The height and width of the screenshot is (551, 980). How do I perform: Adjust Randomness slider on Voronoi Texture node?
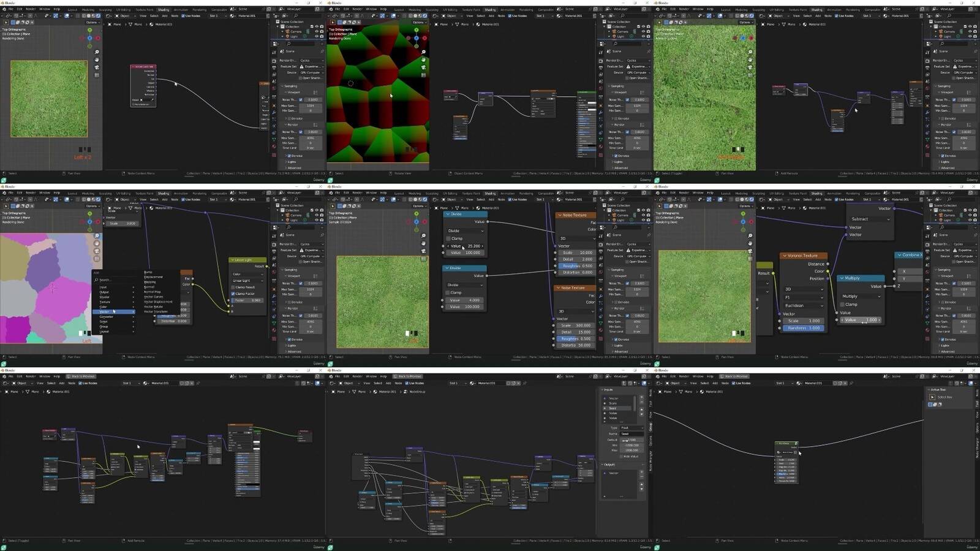(804, 328)
